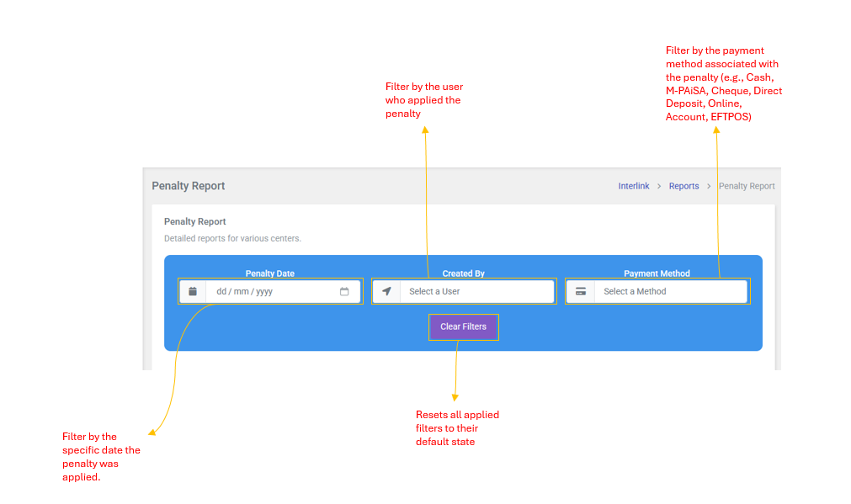
Task: Open the date picker icon inside date field
Action: coord(344,291)
